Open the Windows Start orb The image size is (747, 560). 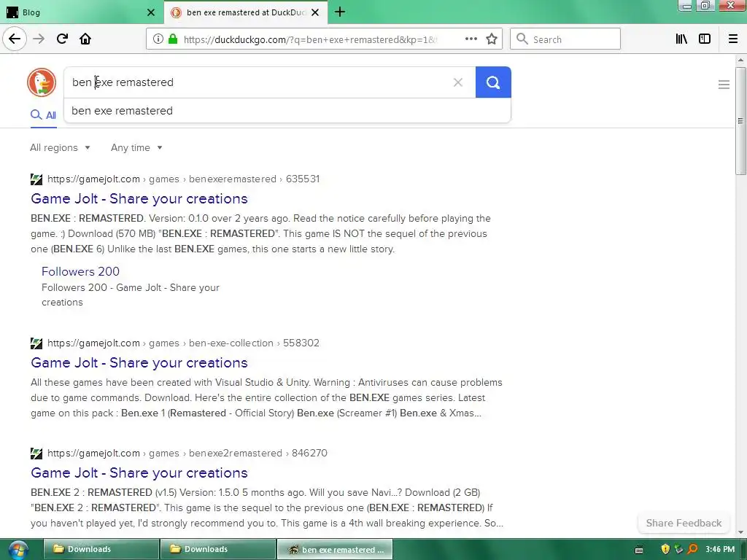click(x=18, y=550)
